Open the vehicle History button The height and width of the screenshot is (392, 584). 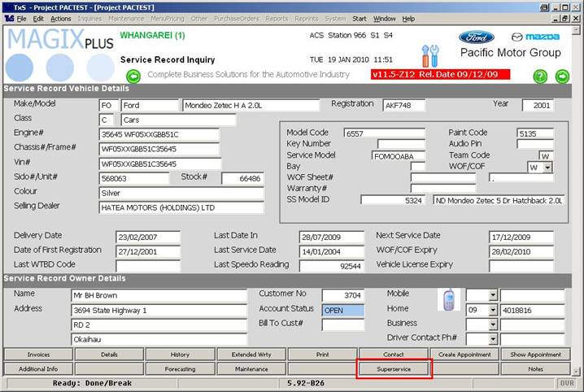(180, 355)
